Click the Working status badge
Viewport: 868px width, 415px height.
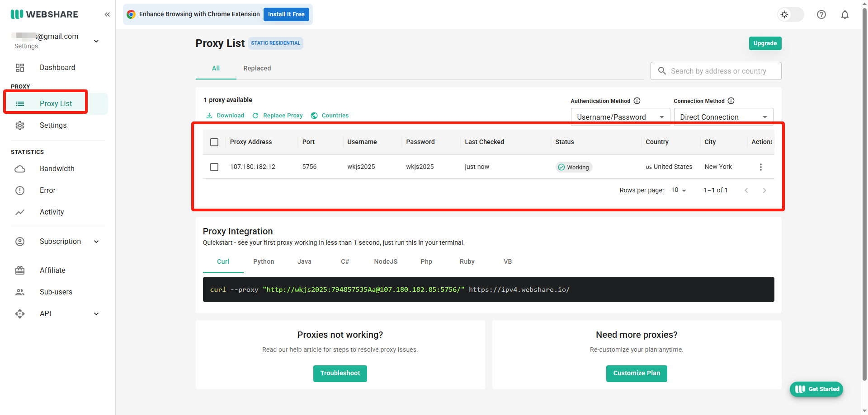(x=574, y=167)
